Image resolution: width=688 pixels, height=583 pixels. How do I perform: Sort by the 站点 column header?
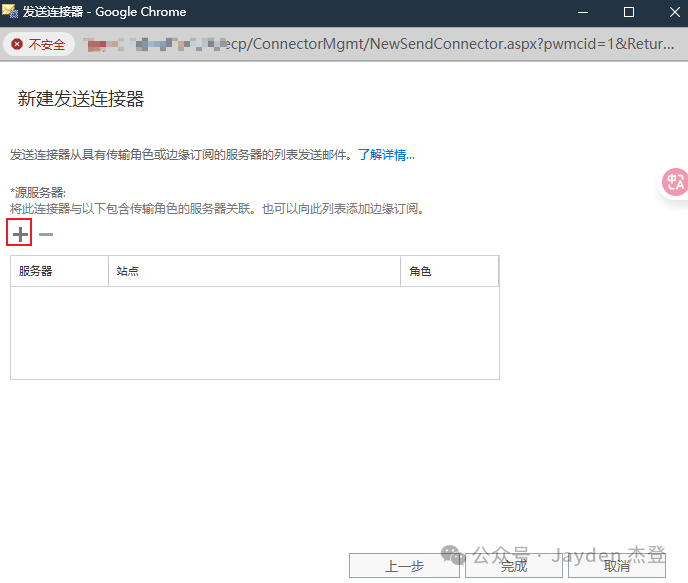[x=254, y=271]
